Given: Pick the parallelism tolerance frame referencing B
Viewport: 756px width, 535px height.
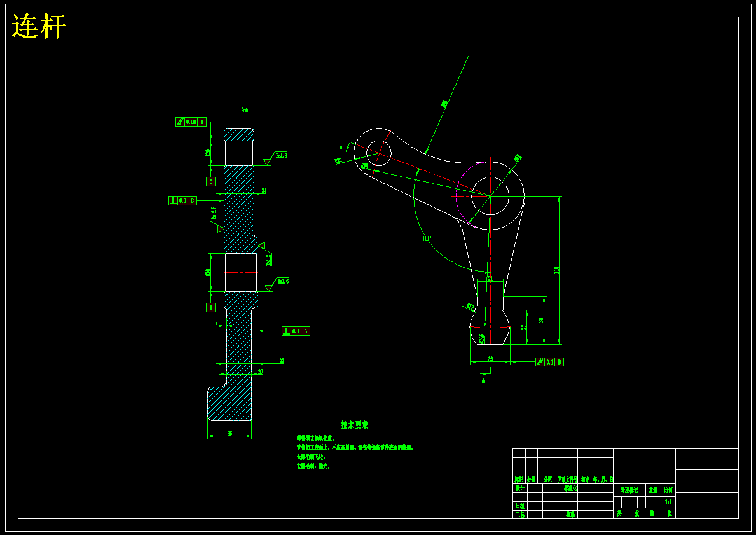Looking at the screenshot, I should pos(191,122).
